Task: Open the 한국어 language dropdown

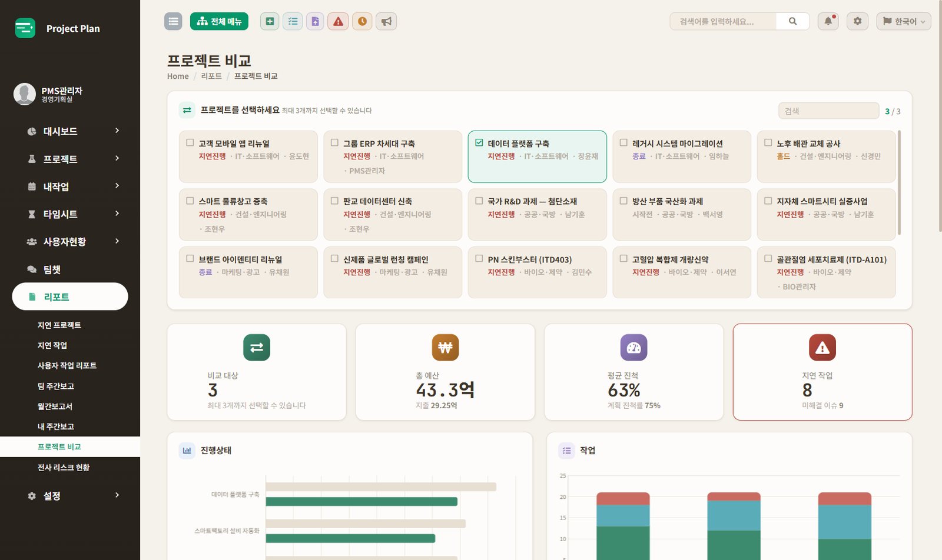Action: (x=904, y=21)
